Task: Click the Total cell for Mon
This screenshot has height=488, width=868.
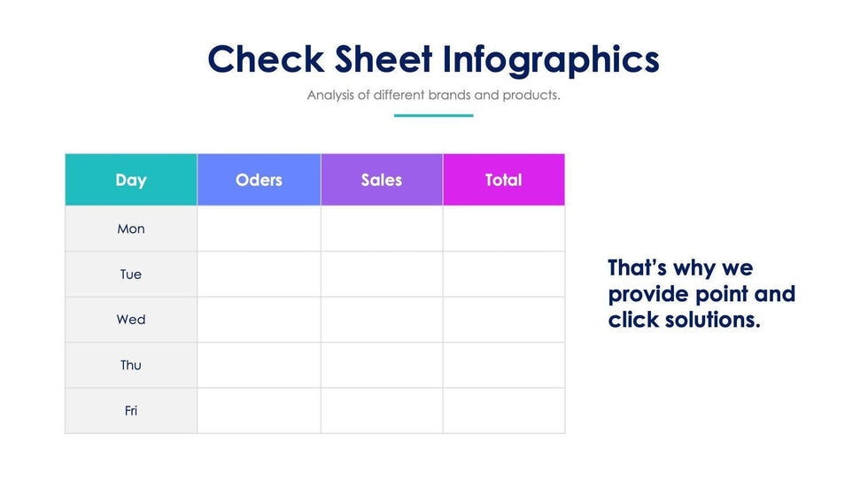Action: tap(503, 229)
